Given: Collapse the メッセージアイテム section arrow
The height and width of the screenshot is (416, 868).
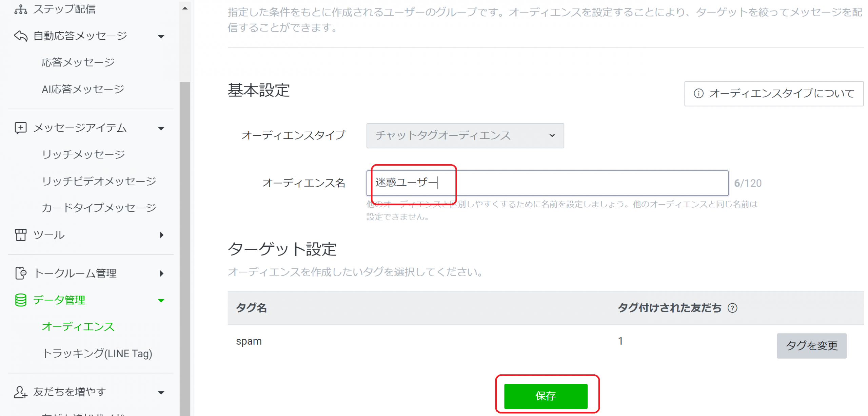Looking at the screenshot, I should pos(161,128).
